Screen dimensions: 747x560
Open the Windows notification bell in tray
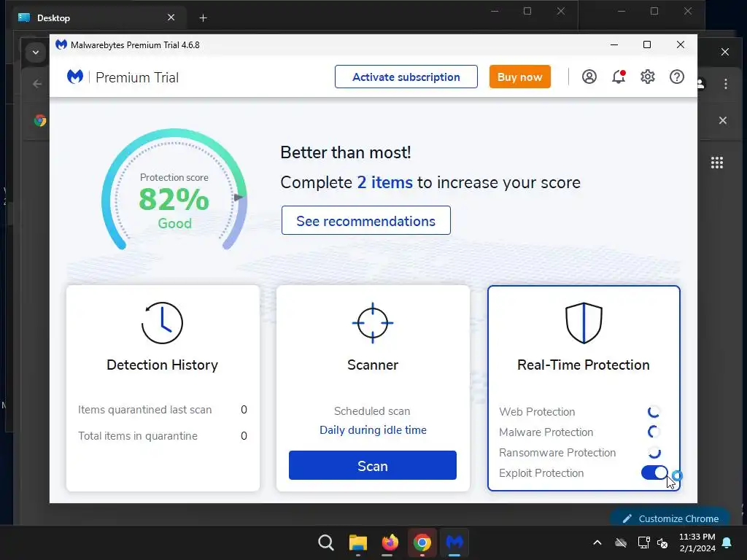point(727,542)
